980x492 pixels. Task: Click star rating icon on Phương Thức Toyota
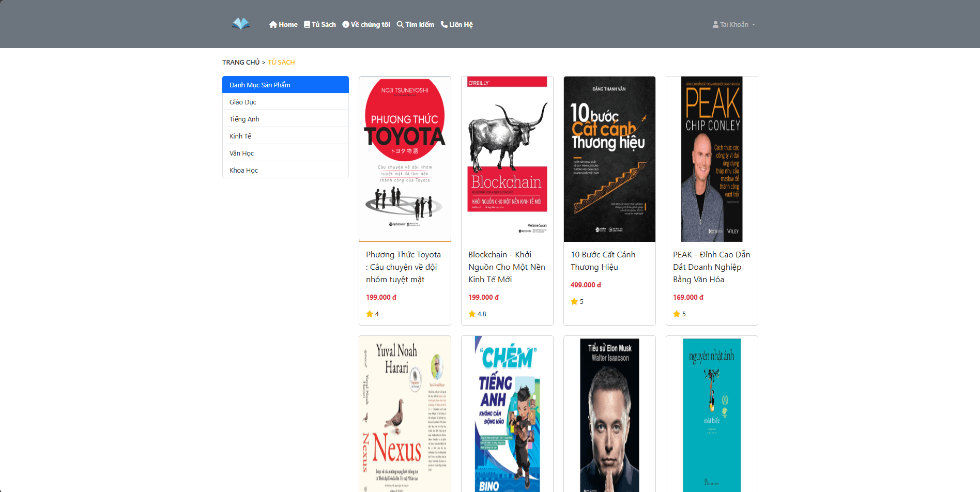pos(370,314)
